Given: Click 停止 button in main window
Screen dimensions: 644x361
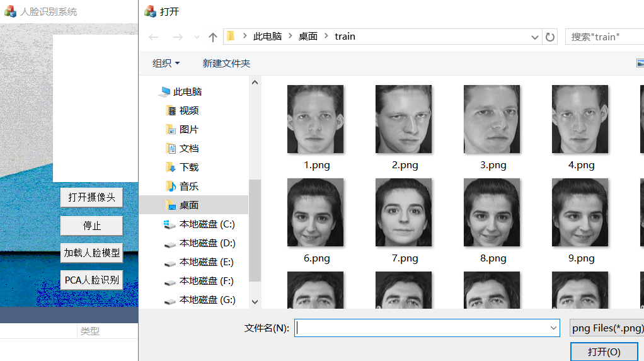Looking at the screenshot, I should click(91, 226).
